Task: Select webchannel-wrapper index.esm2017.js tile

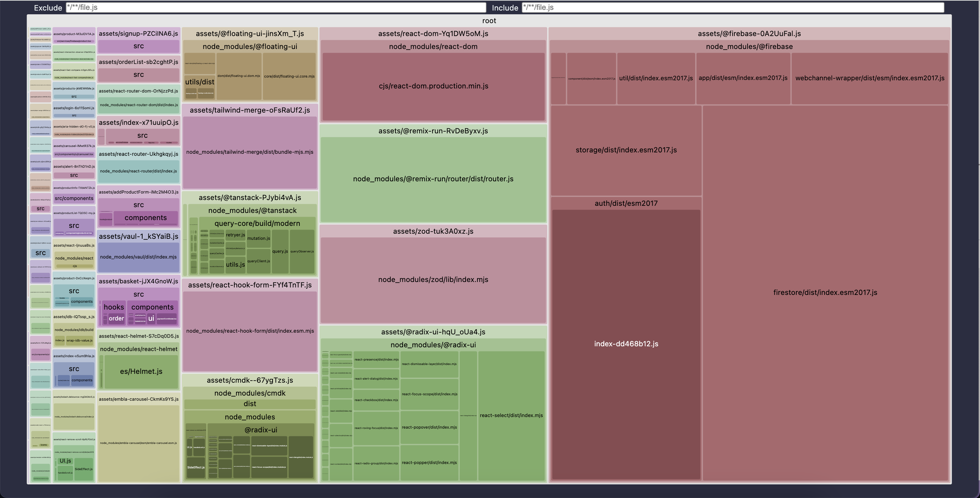Action: coord(870,78)
